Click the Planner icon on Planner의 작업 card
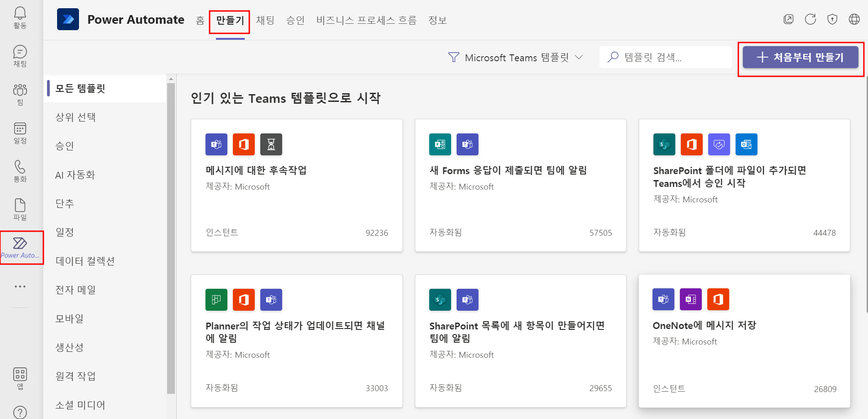 coord(216,300)
